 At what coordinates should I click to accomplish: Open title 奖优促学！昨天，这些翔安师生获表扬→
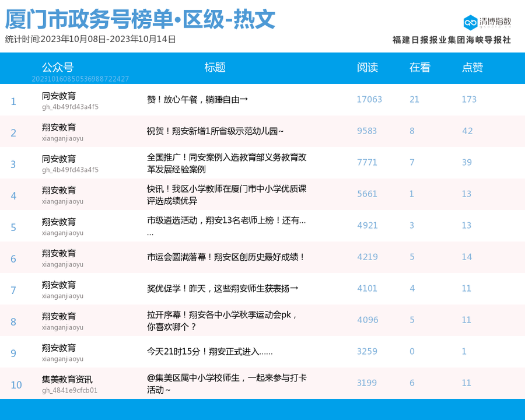coord(223,288)
